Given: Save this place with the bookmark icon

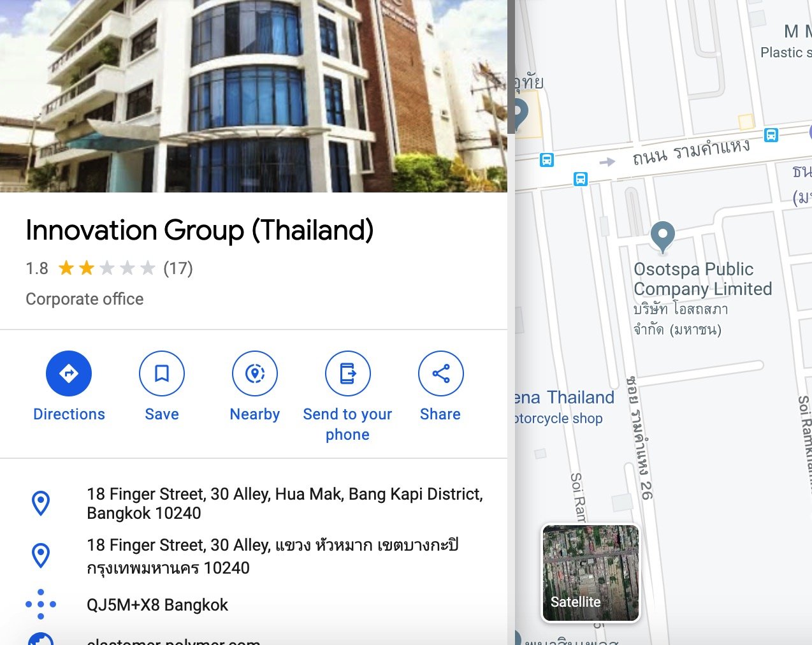Looking at the screenshot, I should (x=162, y=373).
